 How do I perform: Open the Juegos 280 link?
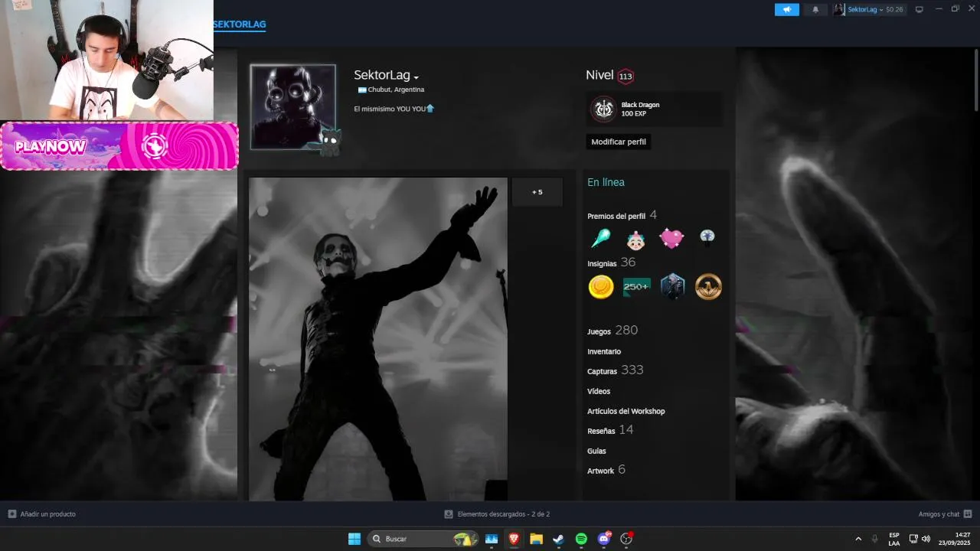click(x=612, y=331)
